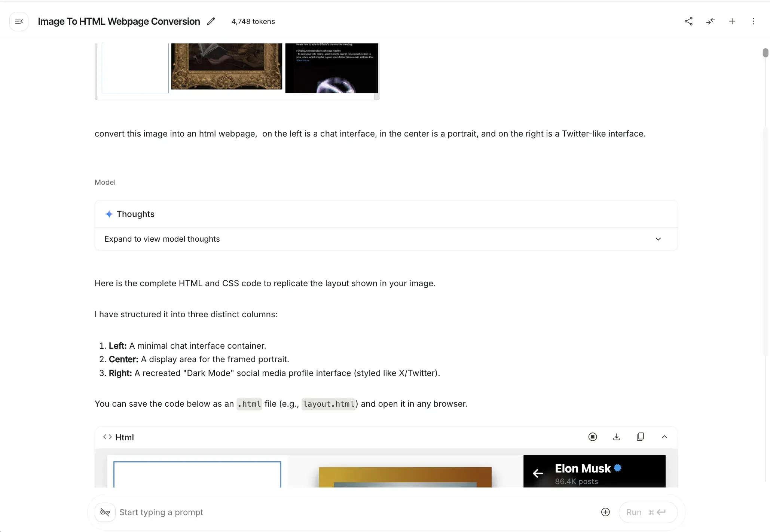Click the back arrow in Elon Musk preview
770x532 pixels.
coord(538,473)
